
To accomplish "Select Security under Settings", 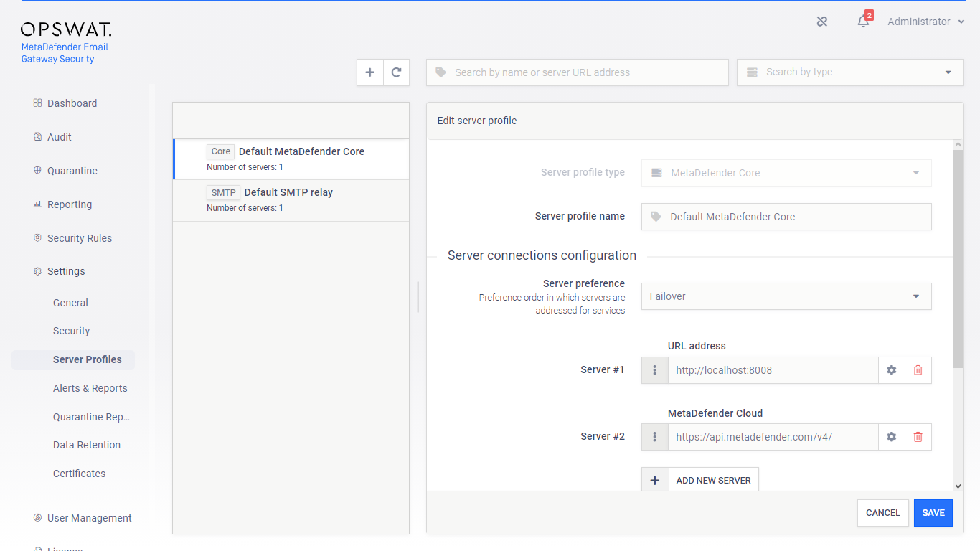I will coord(72,331).
